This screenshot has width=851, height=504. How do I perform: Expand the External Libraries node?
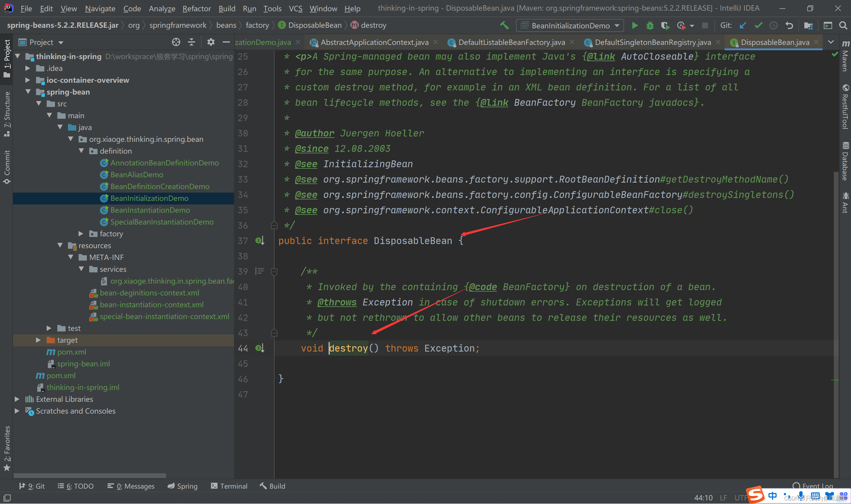click(18, 399)
